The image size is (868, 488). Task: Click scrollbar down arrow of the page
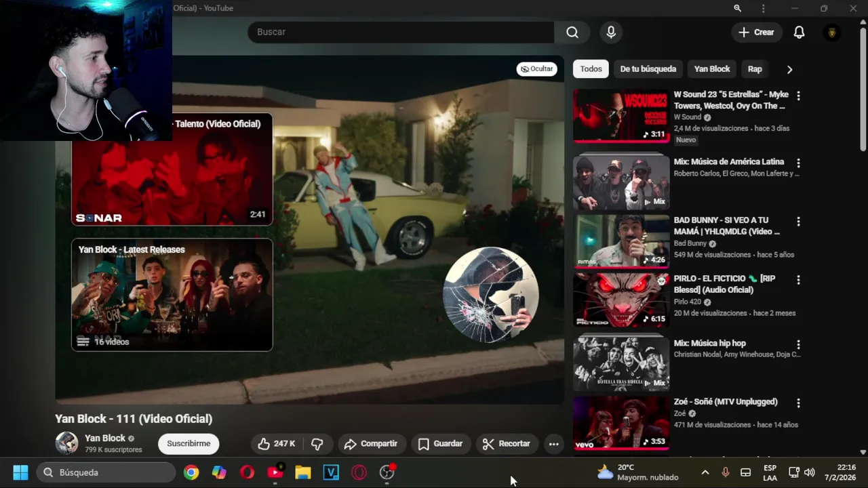(x=863, y=452)
